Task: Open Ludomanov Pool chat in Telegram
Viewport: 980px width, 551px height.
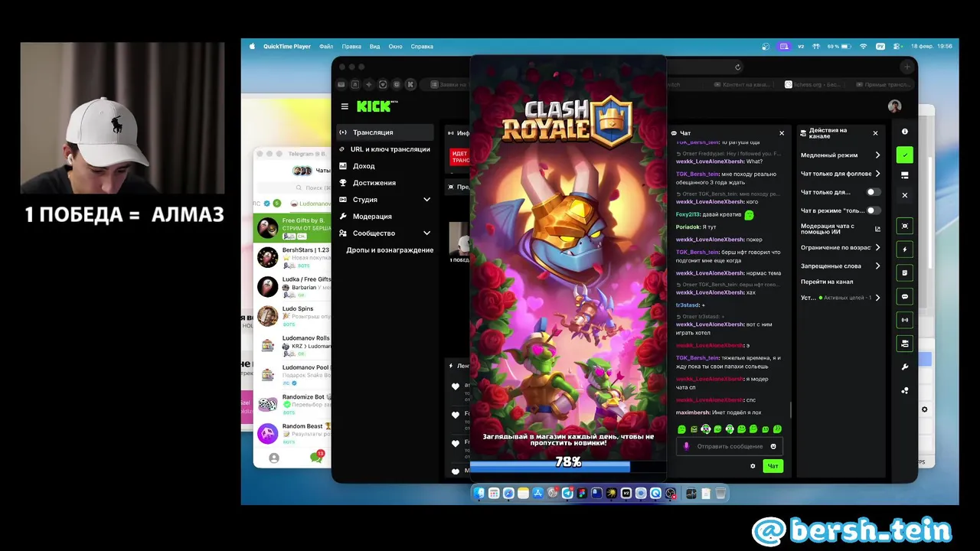Action: tap(293, 374)
